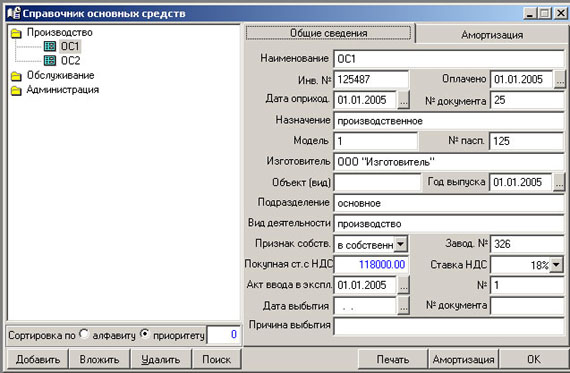Open the Признак собств. dropdown arrow

point(400,244)
